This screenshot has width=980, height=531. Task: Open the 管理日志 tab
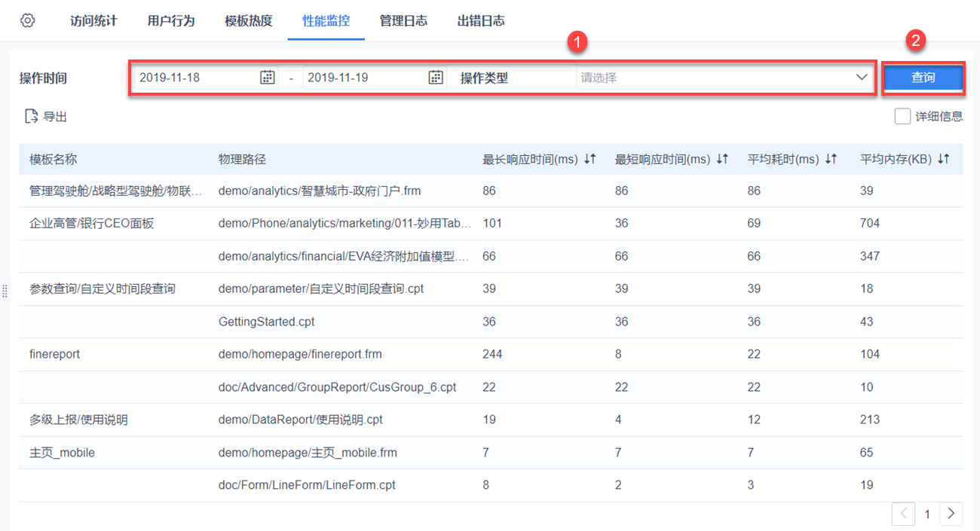click(403, 20)
